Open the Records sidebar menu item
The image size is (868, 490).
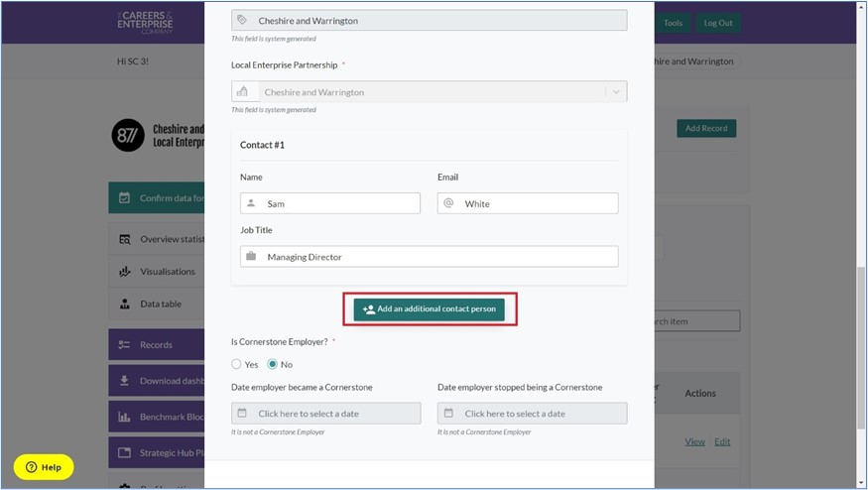tap(156, 345)
